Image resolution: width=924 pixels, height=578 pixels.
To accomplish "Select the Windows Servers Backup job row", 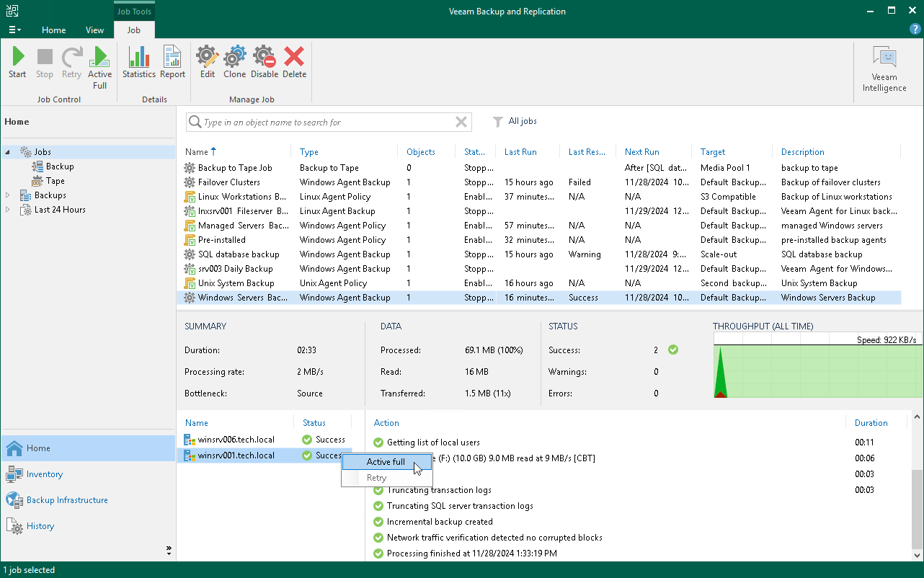I will [539, 298].
